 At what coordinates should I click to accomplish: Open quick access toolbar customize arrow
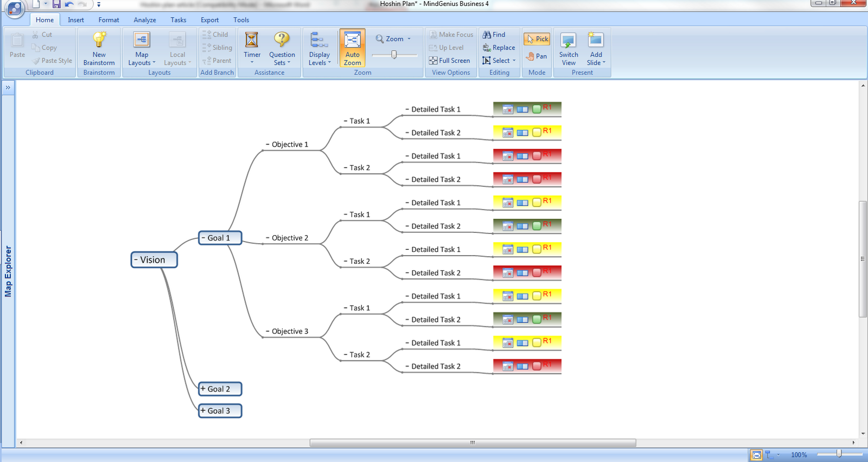click(99, 4)
